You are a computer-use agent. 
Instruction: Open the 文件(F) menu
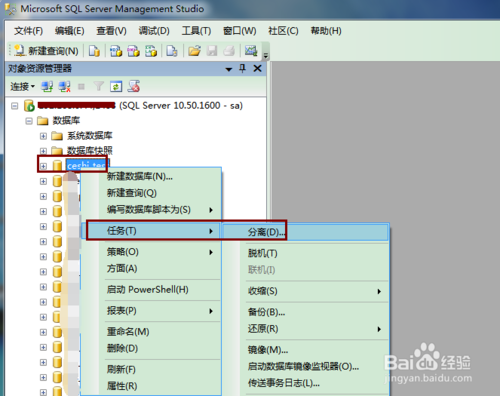(28, 31)
